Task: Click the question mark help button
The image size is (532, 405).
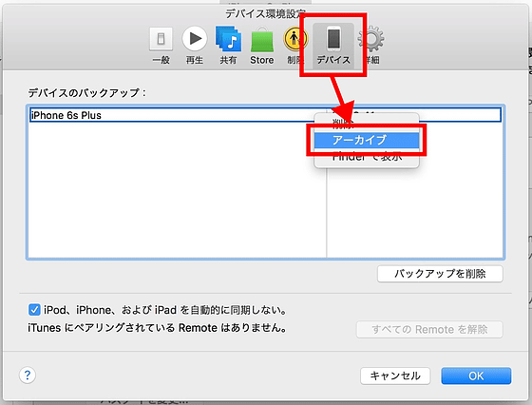Action: click(x=28, y=376)
